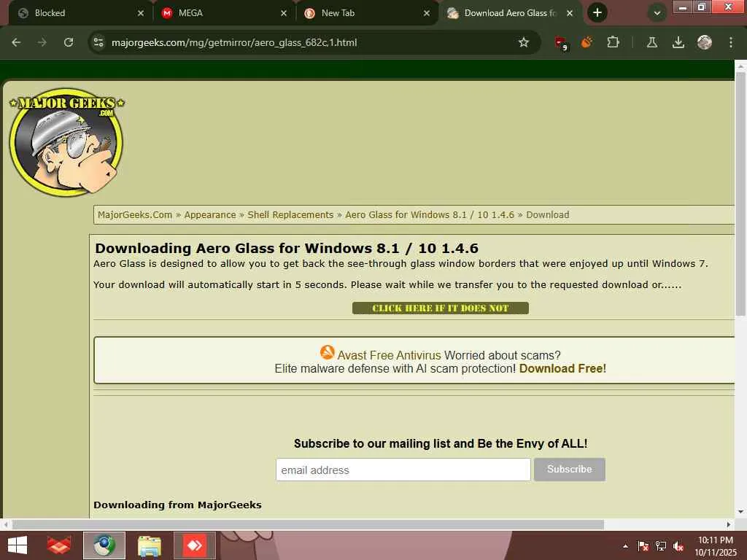Open site information icon in address bar
The height and width of the screenshot is (560, 747).
(98, 42)
